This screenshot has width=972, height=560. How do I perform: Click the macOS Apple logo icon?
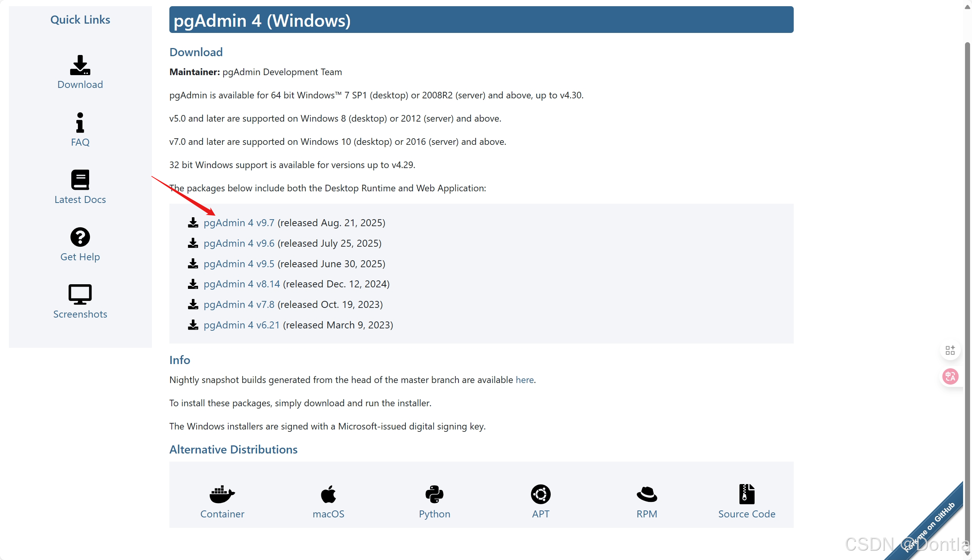point(329,494)
